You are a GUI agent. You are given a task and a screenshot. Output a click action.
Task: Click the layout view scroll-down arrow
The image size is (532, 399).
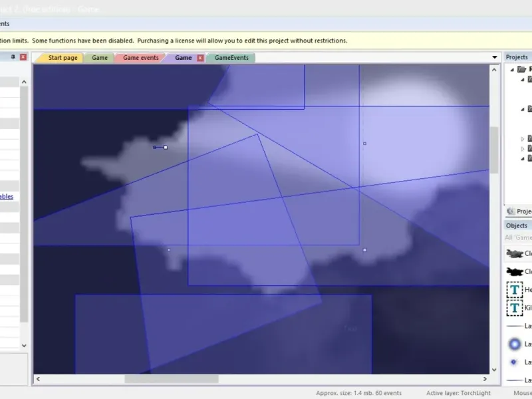494,370
